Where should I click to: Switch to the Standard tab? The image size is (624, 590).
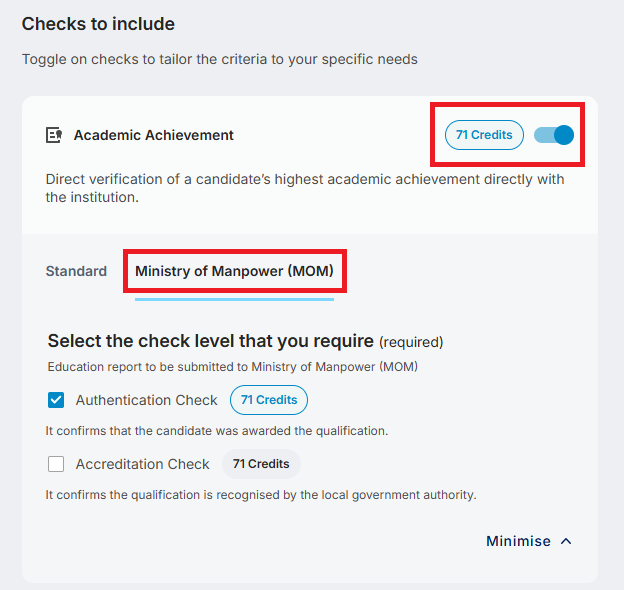point(76,271)
